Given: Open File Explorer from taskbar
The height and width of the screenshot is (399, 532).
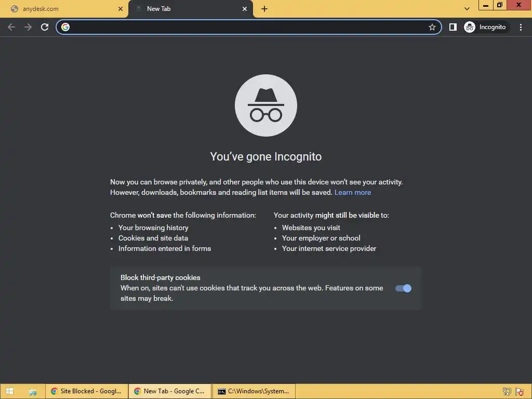Looking at the screenshot, I should coord(33,392).
